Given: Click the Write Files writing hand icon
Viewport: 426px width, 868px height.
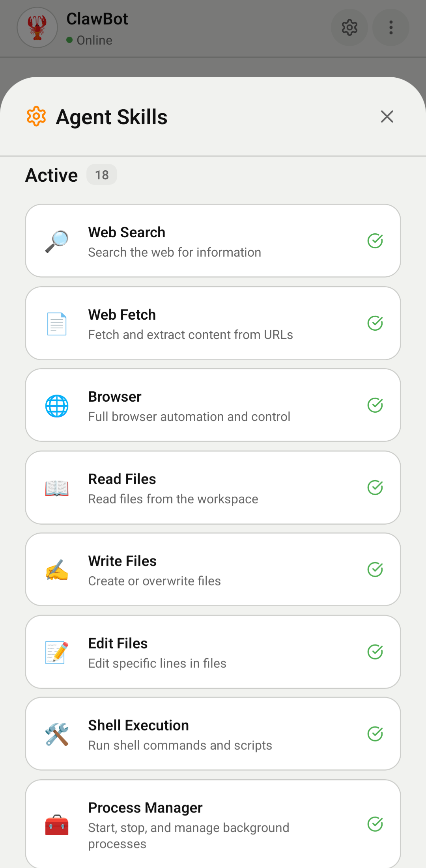Looking at the screenshot, I should click(x=56, y=570).
